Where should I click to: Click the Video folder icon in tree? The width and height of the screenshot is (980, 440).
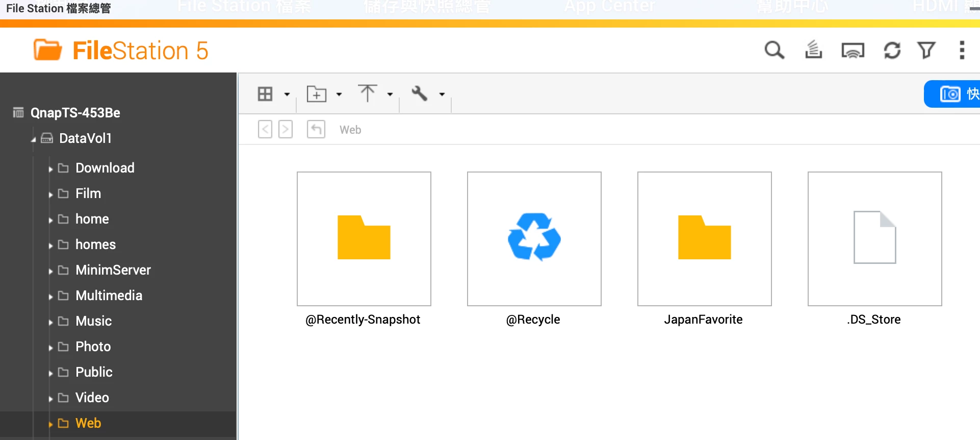pyautogui.click(x=63, y=398)
